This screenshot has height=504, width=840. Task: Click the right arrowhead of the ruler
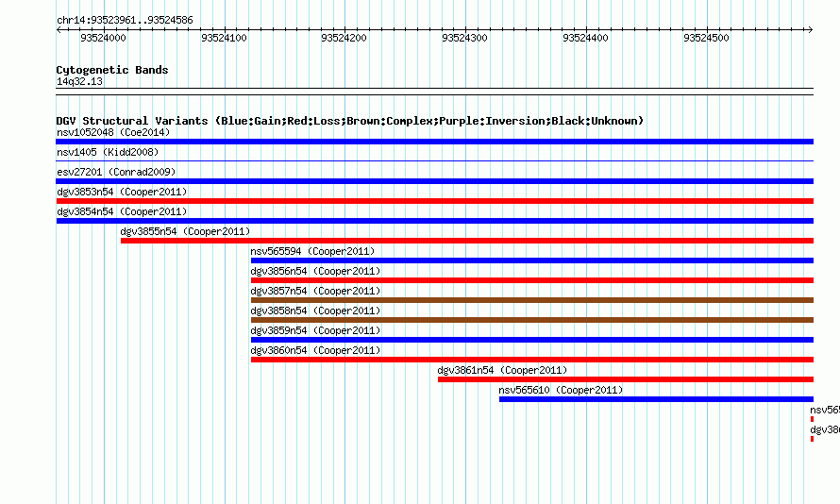pos(811,30)
